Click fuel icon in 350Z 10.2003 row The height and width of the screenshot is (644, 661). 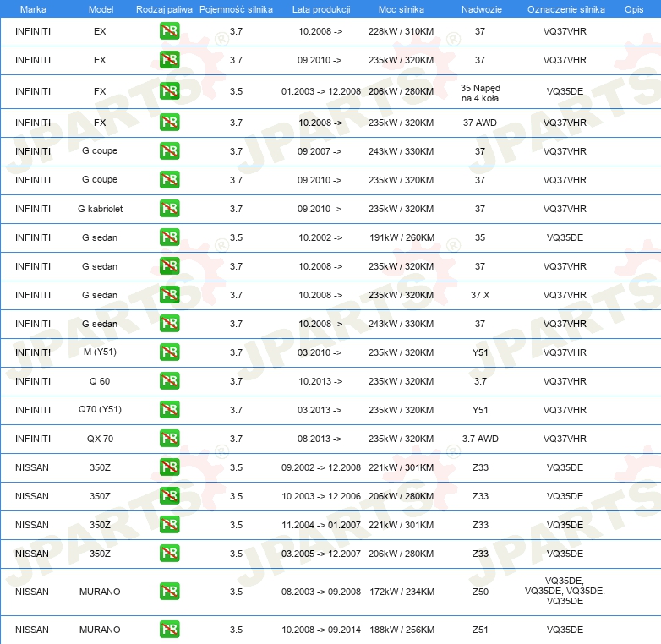coord(169,495)
